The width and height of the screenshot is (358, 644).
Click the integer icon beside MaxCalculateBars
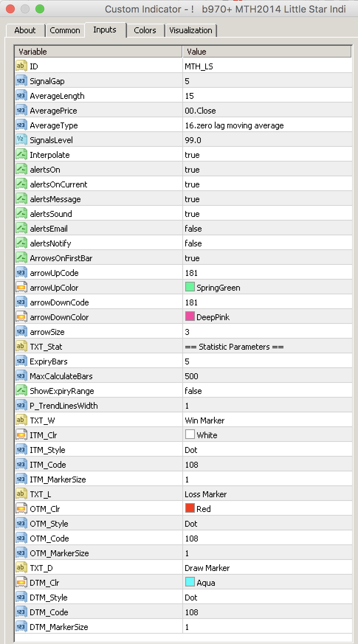coord(21,376)
